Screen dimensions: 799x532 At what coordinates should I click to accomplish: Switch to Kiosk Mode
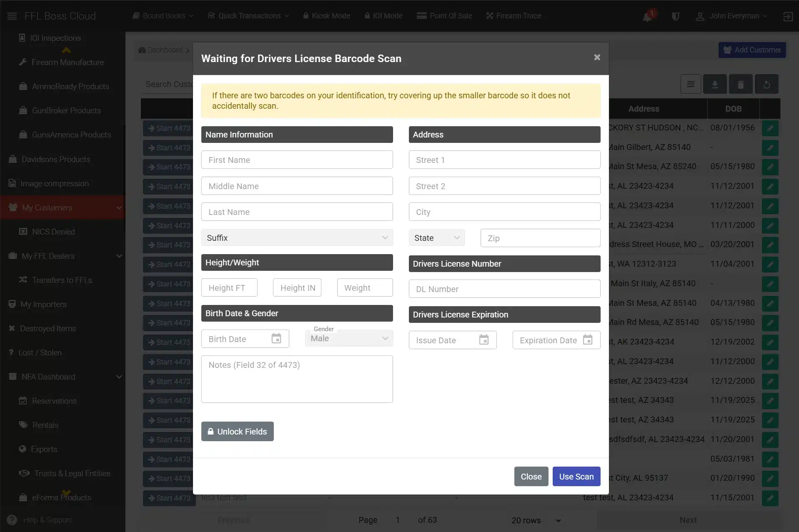[326, 16]
